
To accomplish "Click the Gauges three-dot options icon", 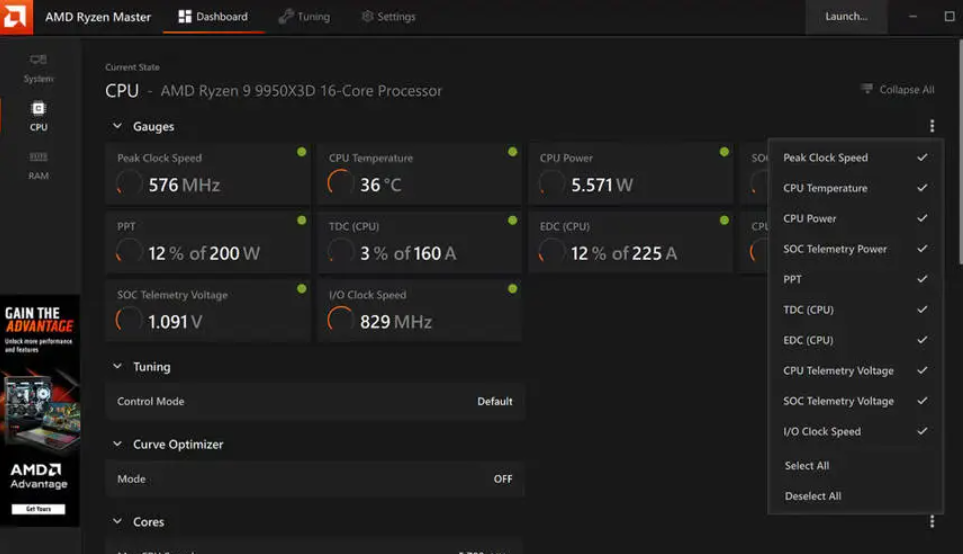I will (x=931, y=126).
